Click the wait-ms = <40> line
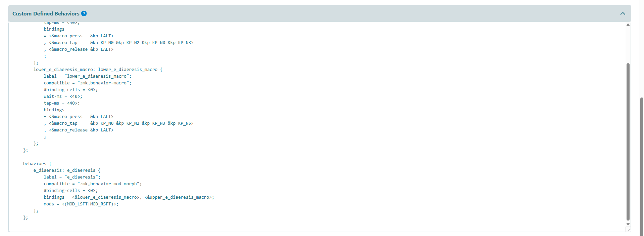 point(63,96)
